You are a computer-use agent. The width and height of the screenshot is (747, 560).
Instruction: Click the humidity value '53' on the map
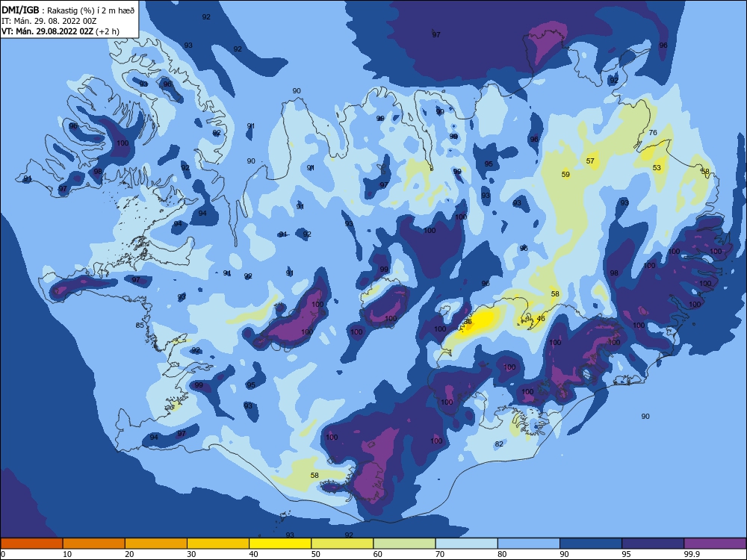click(x=657, y=167)
